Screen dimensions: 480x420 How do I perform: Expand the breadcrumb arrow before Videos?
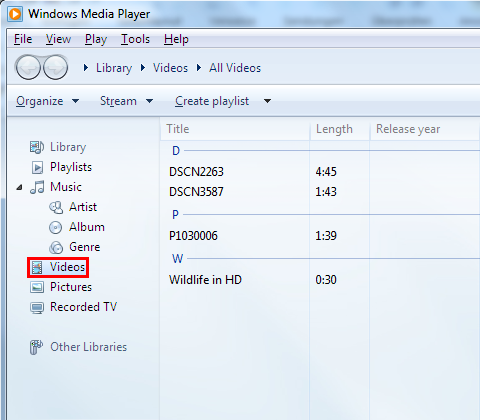point(143,68)
